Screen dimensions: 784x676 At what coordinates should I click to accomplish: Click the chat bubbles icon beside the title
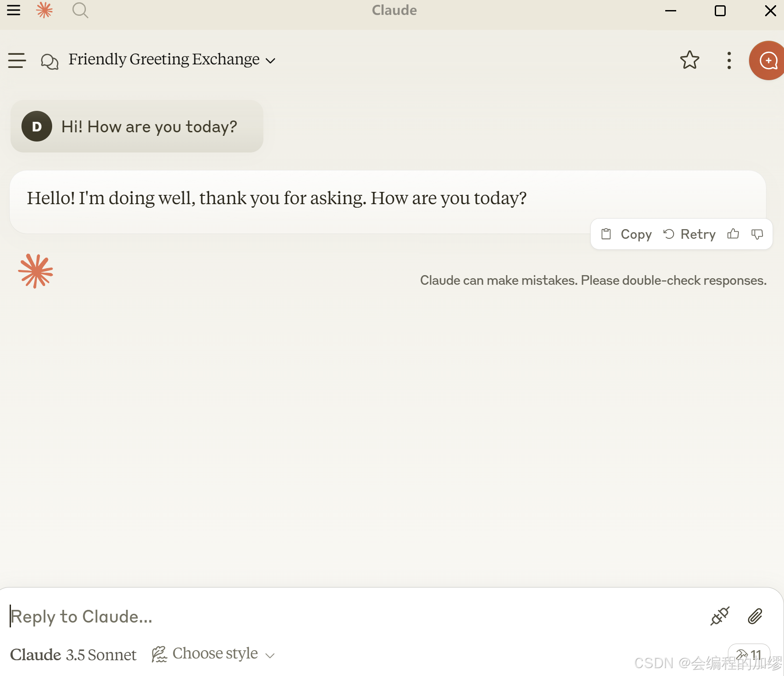50,62
